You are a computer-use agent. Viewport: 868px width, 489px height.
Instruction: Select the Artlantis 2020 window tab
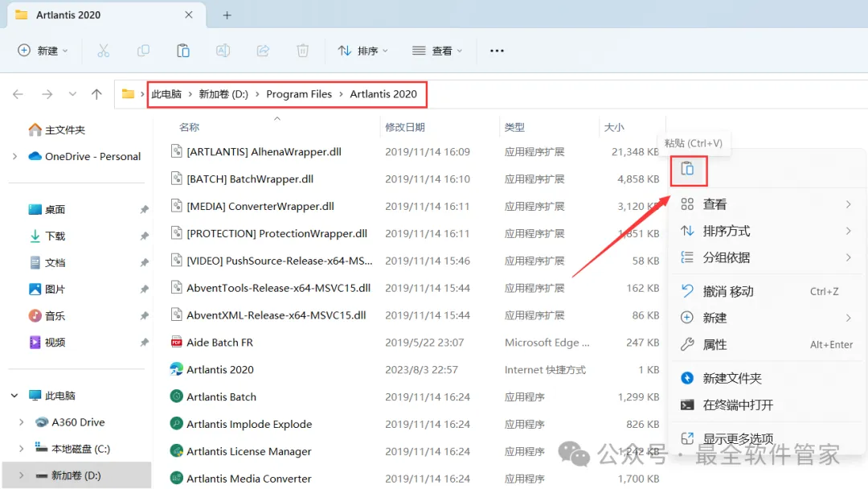[x=106, y=15]
